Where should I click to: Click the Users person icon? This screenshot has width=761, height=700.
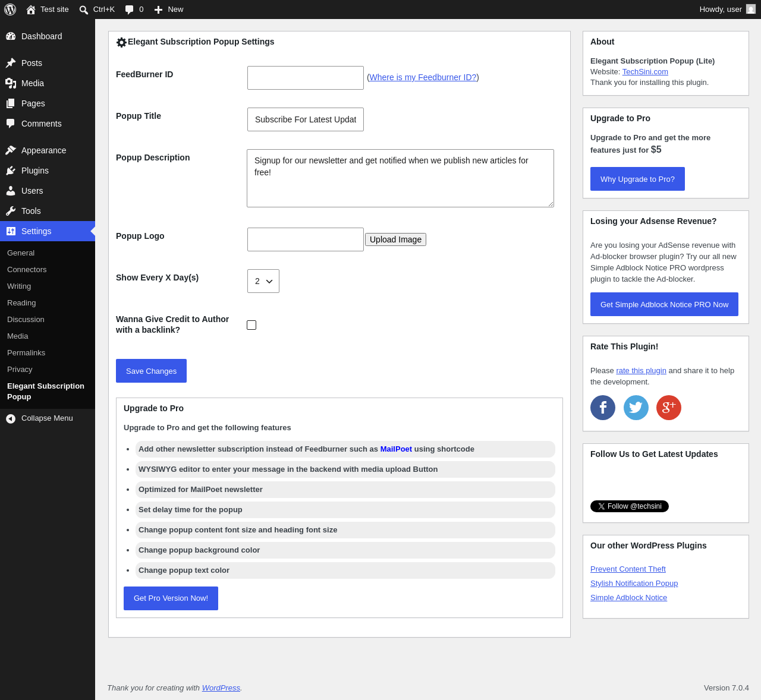point(11,191)
